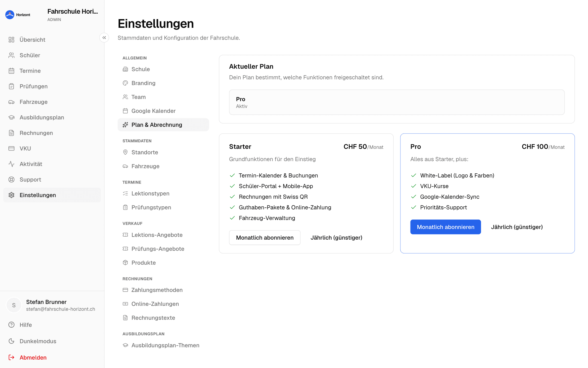Click the Pro Aktiv current plan box
Image resolution: width=588 pixels, height=368 pixels.
[x=397, y=102]
